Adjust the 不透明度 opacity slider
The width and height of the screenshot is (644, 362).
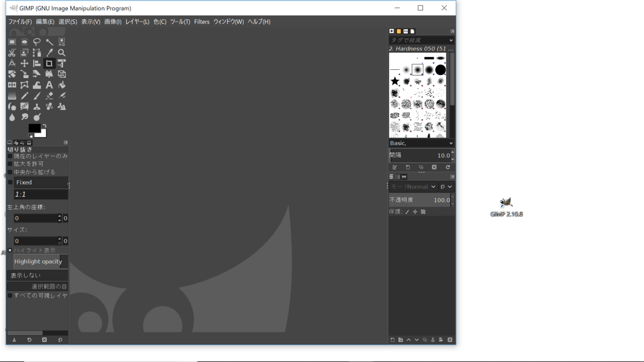click(420, 200)
